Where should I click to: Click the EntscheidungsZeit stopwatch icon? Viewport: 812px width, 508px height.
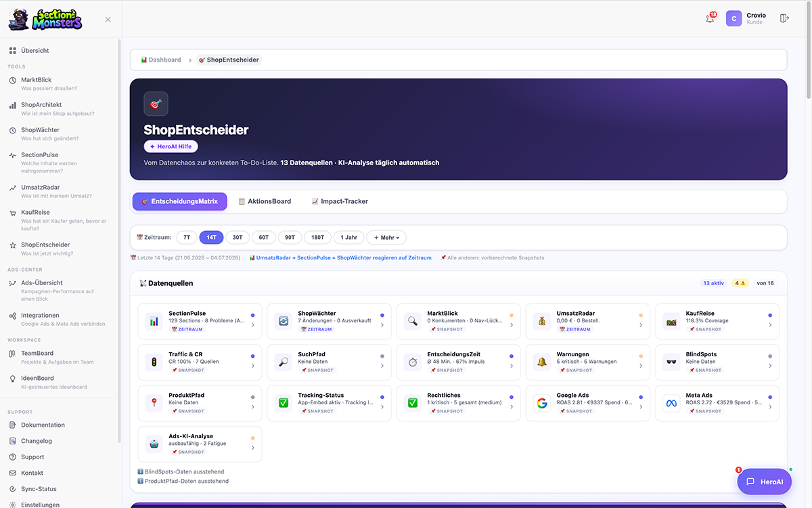point(413,362)
